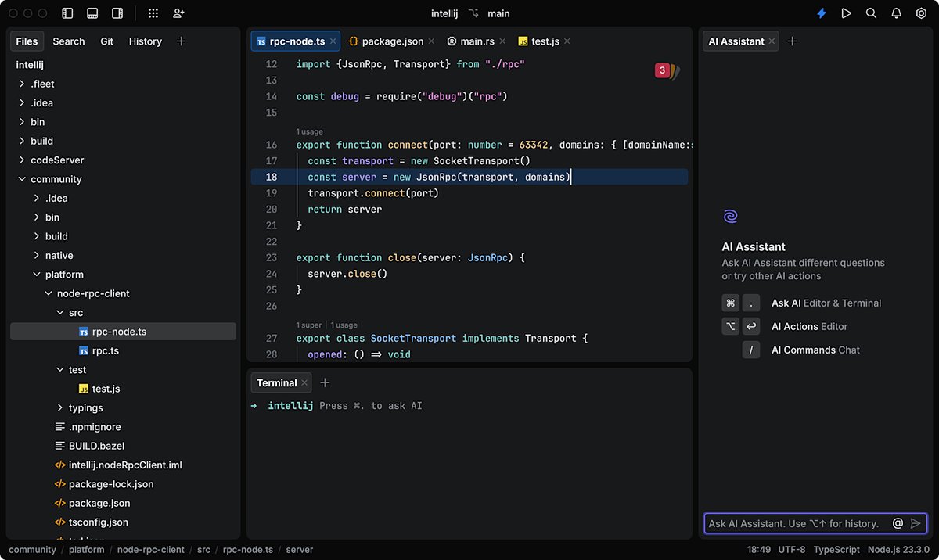Collapse the node-rpc-client folder

tap(48, 293)
